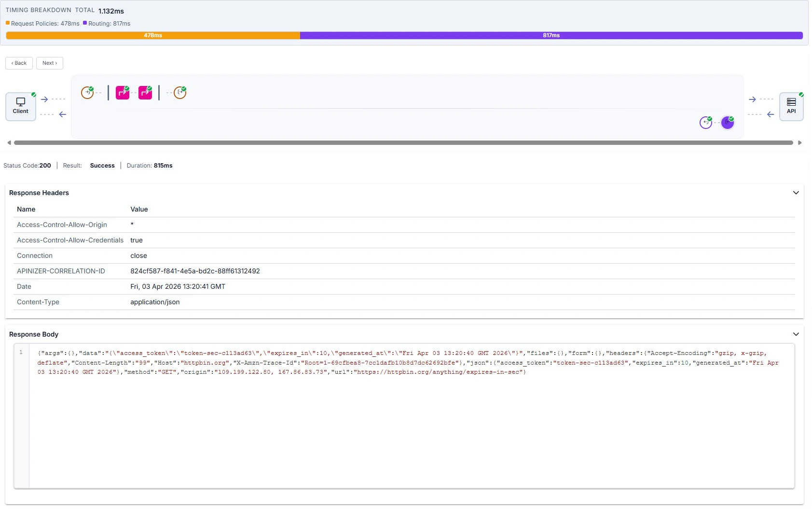Open the purple response policy icon
This screenshot has width=812, height=509.
(x=727, y=122)
